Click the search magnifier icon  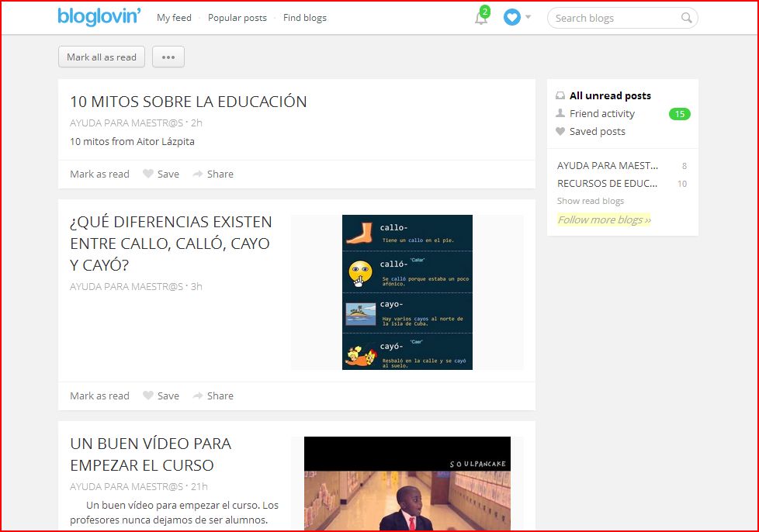point(685,17)
